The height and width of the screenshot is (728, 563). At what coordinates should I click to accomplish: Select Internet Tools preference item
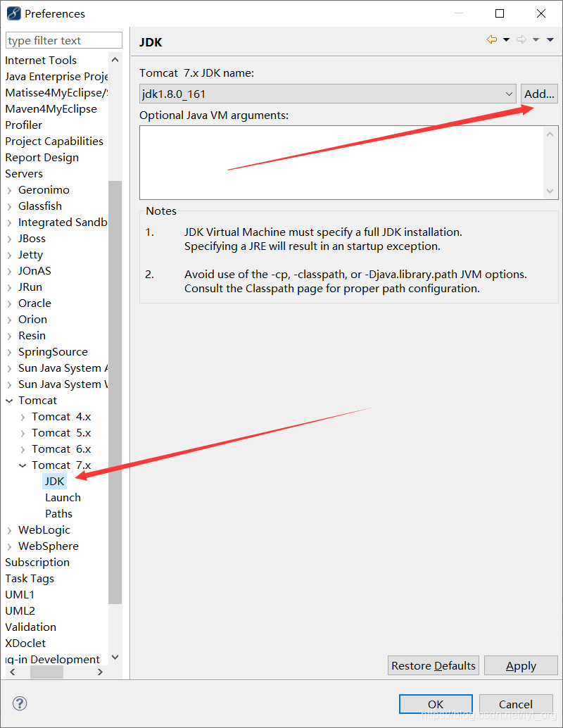(41, 61)
